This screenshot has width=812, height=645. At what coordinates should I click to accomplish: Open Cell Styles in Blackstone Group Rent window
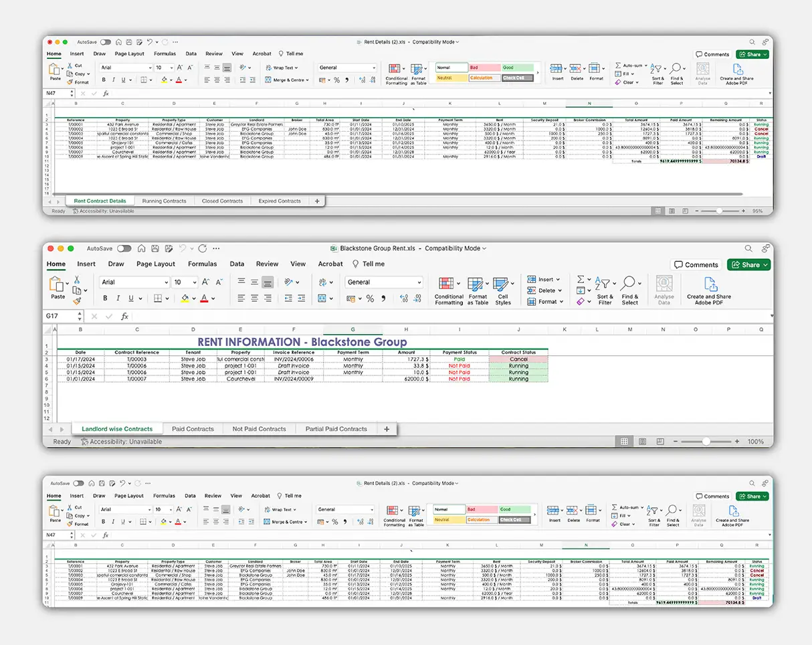[503, 289]
